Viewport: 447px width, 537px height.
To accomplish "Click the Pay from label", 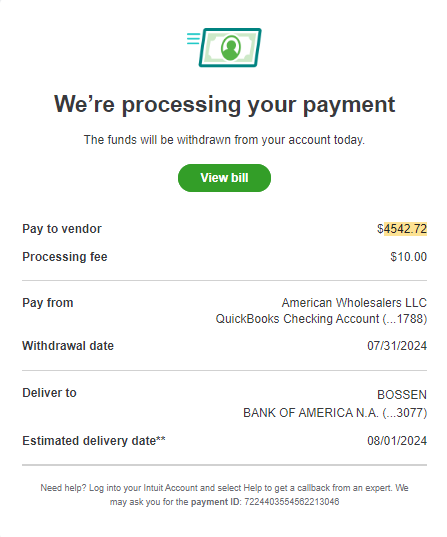I will [x=48, y=303].
